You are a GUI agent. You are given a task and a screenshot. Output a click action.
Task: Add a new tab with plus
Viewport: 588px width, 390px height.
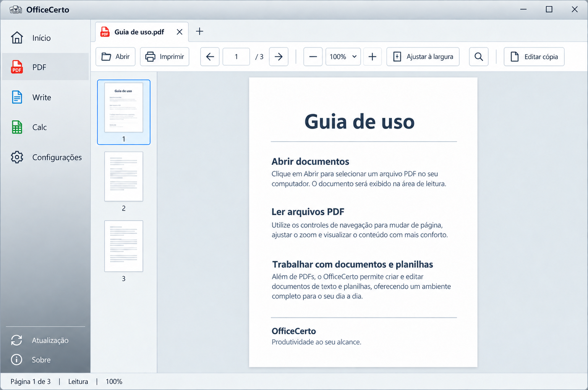pyautogui.click(x=199, y=31)
